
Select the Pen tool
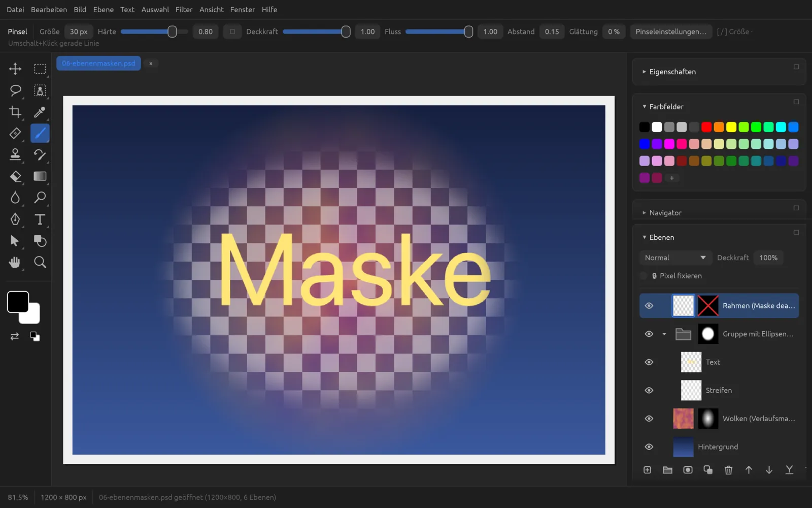(15, 219)
